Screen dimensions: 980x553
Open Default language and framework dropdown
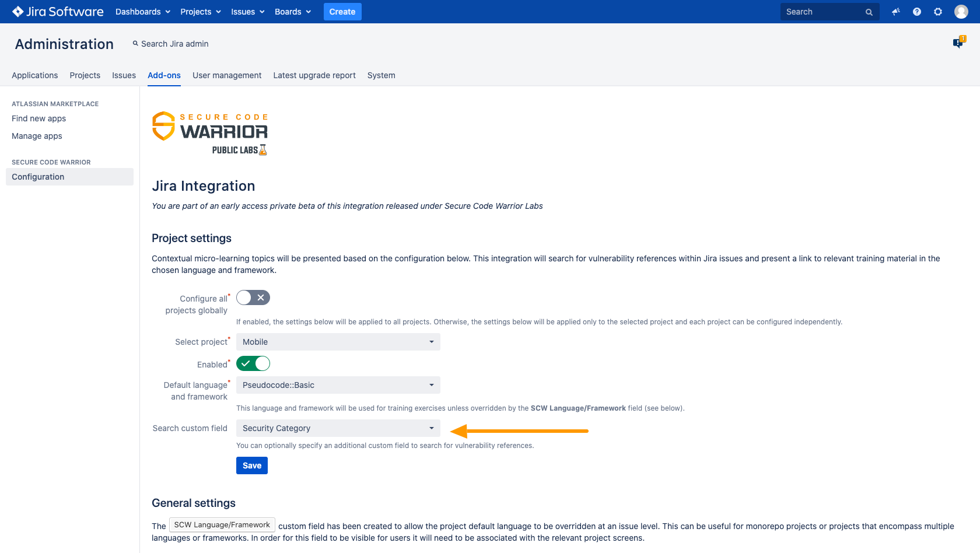[x=338, y=385]
